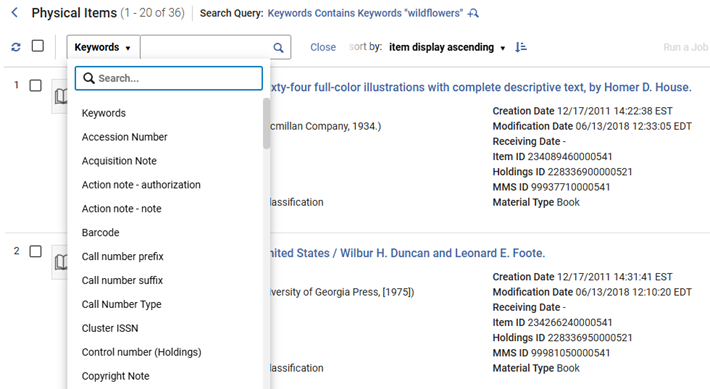Click the Close link
The height and width of the screenshot is (389, 710).
click(323, 47)
